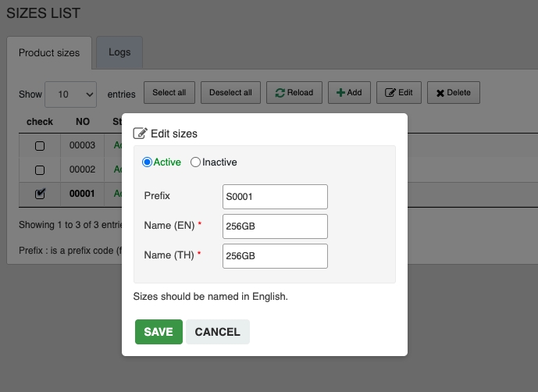
Task: Tick the checkbox for row 00003
Action: tap(40, 146)
